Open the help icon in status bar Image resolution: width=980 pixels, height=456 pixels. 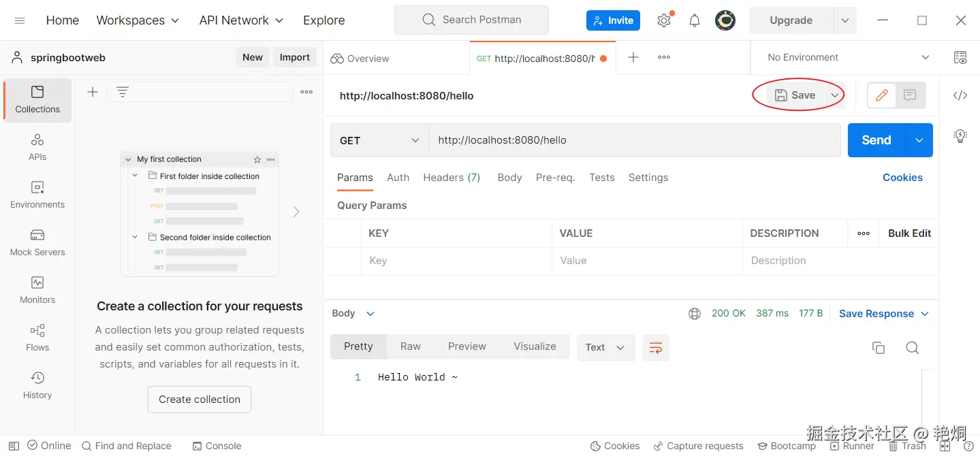coord(968,446)
